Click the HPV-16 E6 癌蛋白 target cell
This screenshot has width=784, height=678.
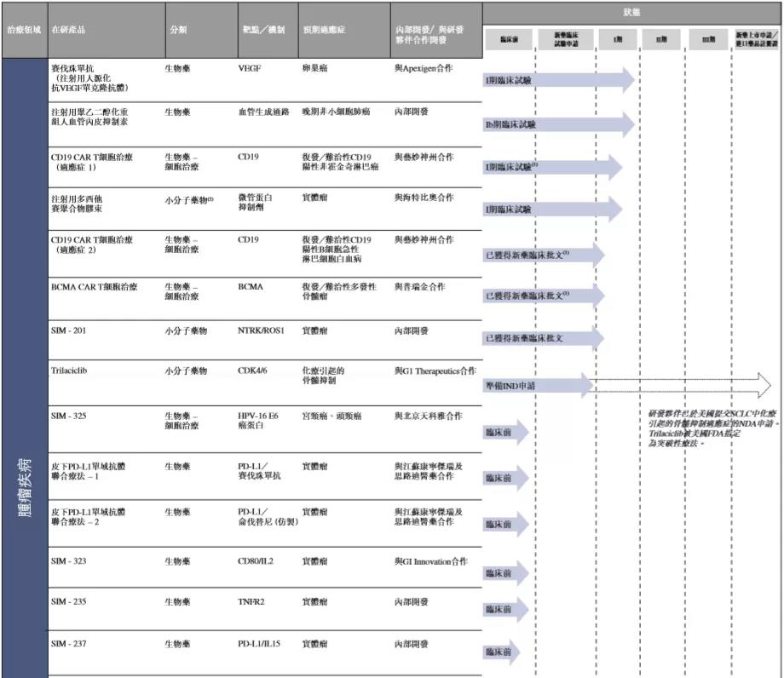click(258, 421)
